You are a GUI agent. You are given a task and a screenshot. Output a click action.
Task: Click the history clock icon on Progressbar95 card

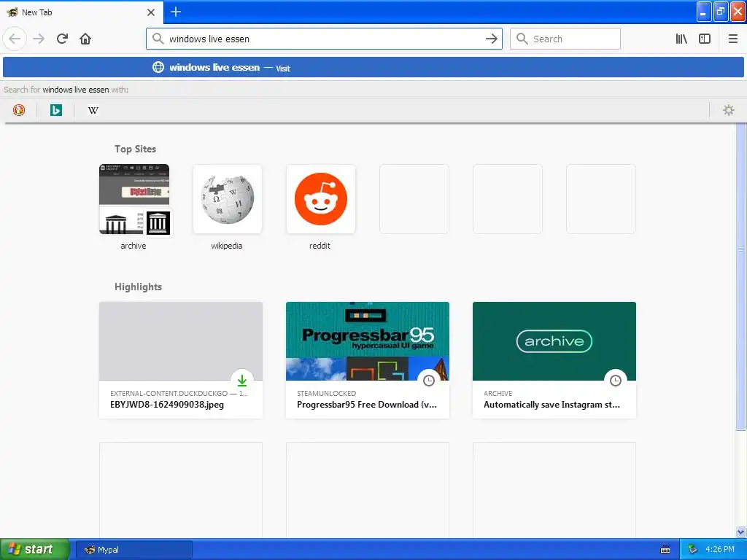429,381
